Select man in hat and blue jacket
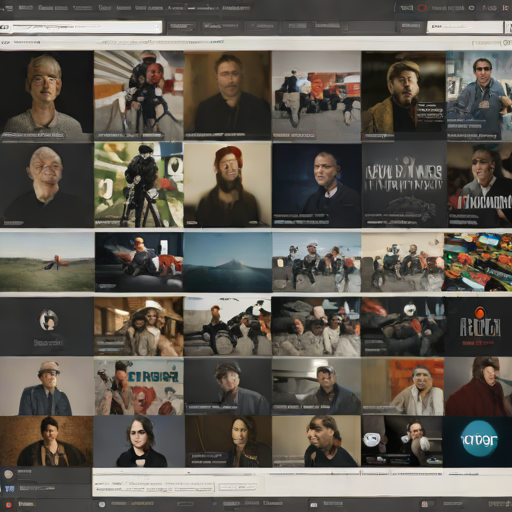Image resolution: width=512 pixels, height=512 pixels. coord(46,387)
